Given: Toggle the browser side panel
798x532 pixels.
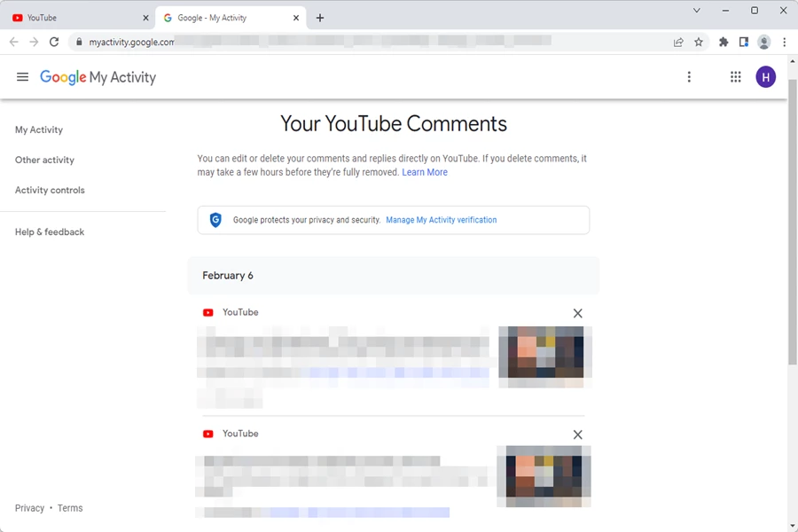Looking at the screenshot, I should (x=744, y=43).
